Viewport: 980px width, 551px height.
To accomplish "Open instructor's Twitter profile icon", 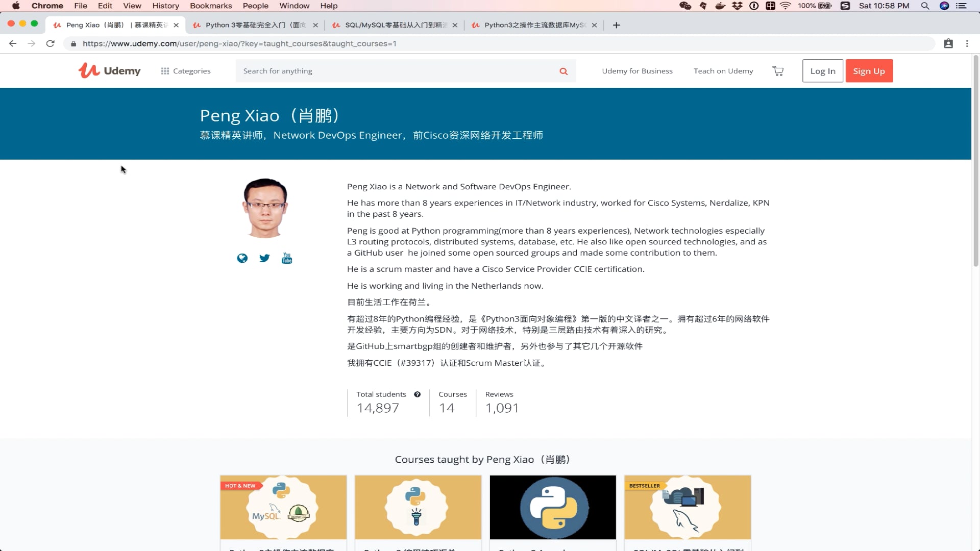I will 264,258.
